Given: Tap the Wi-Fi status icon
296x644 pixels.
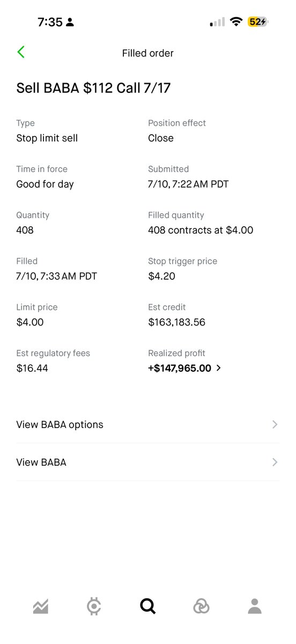Looking at the screenshot, I should pos(236,22).
